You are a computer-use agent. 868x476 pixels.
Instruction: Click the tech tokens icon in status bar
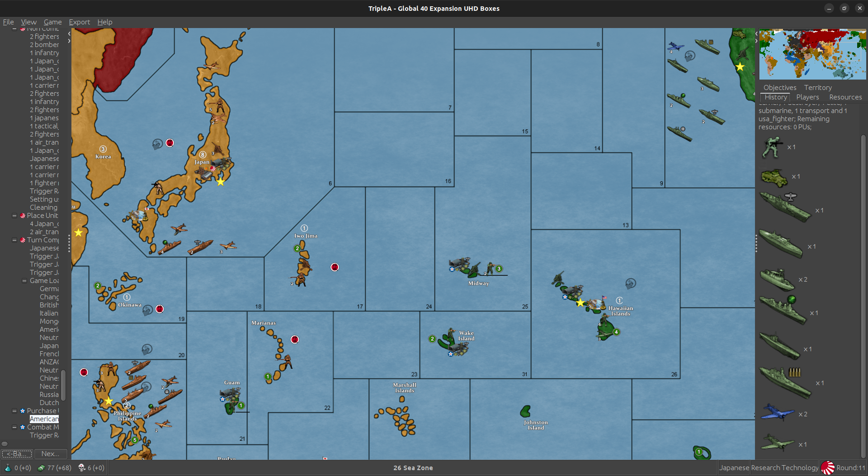pos(82,468)
